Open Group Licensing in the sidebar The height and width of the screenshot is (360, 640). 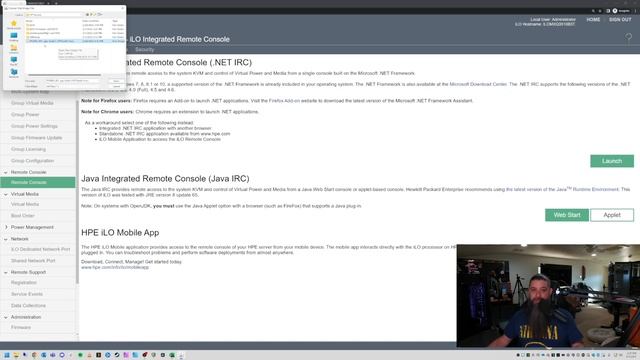point(28,149)
